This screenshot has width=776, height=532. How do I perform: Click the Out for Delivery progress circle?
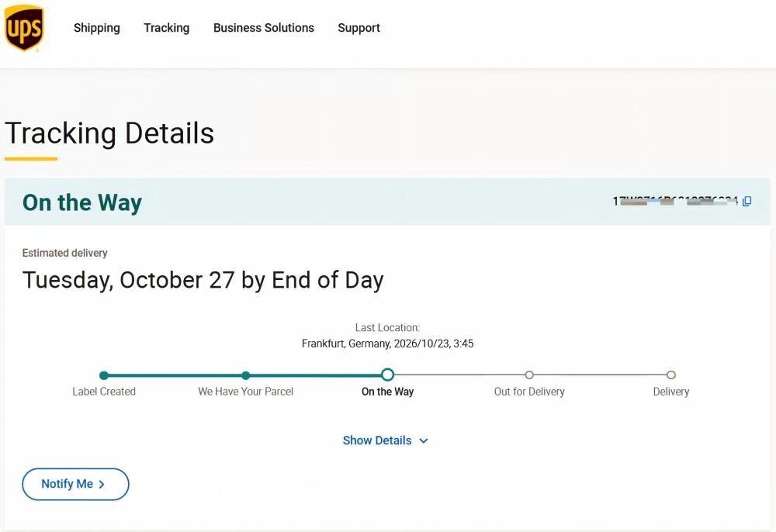[529, 375]
